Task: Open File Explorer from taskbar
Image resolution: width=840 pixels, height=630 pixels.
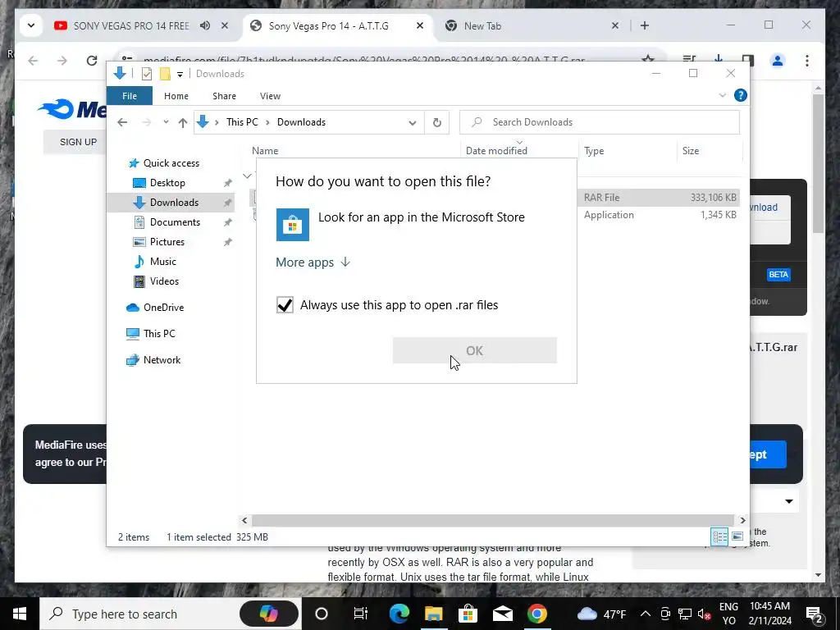Action: [x=433, y=614]
